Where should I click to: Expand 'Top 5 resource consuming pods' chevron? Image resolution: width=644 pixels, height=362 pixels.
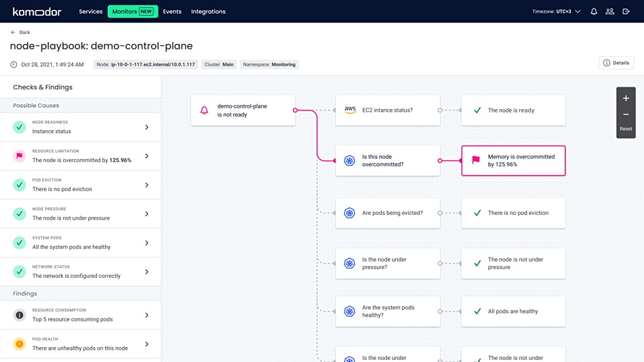click(146, 315)
